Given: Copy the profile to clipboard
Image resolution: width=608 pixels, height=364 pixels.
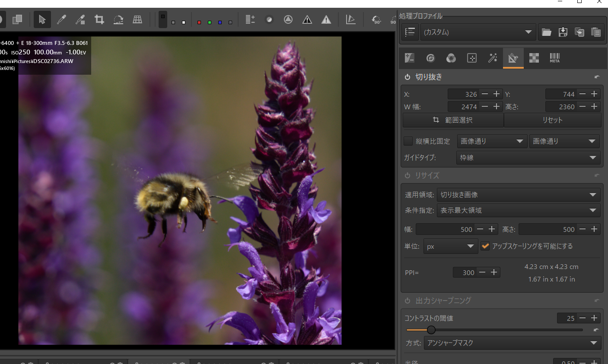Looking at the screenshot, I should [x=579, y=32].
